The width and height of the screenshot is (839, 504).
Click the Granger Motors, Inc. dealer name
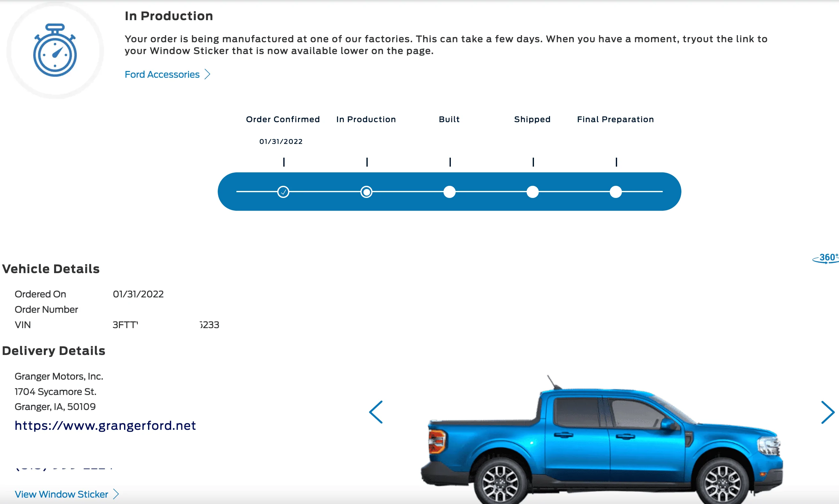(59, 376)
